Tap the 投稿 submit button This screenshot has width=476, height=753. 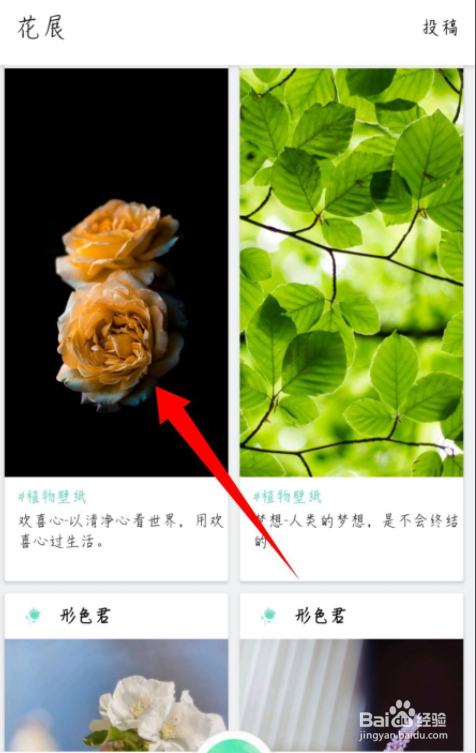click(x=440, y=27)
